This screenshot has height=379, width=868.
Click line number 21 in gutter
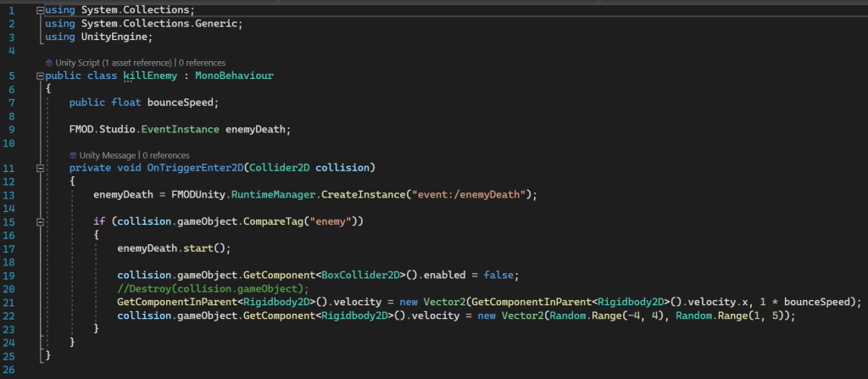[x=11, y=301]
